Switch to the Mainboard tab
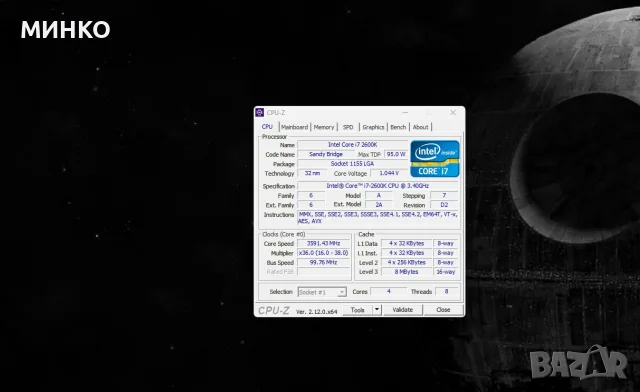This screenshot has height=392, width=640. tap(295, 127)
